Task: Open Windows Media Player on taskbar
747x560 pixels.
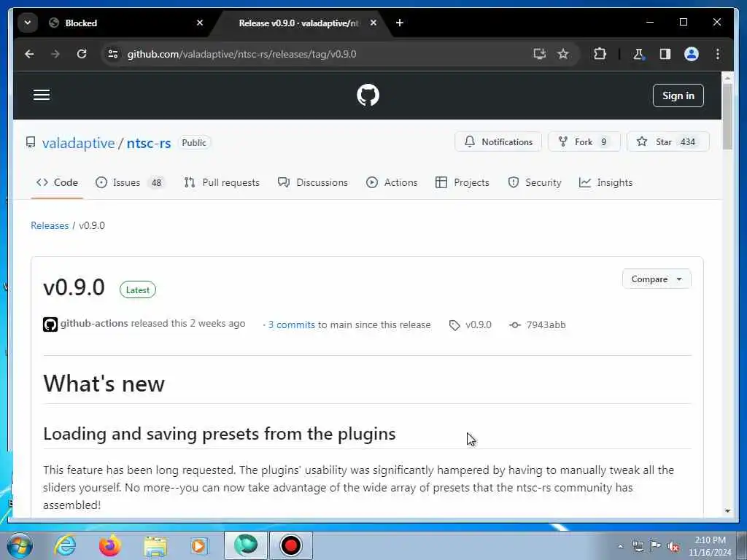Action: pos(199,545)
